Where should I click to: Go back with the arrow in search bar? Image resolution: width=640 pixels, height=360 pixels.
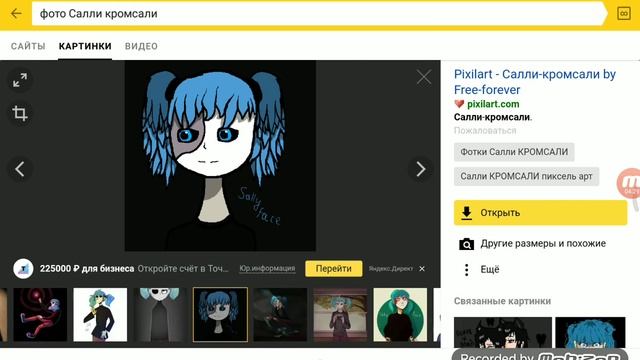16,13
